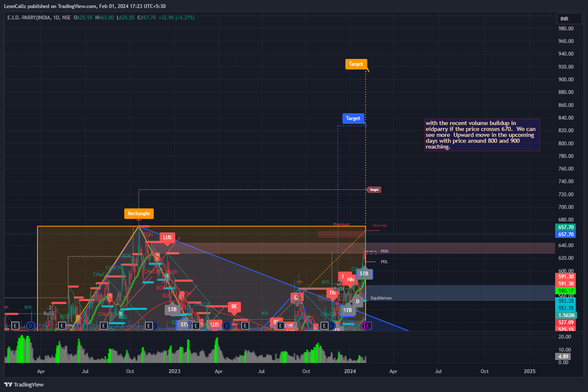Image resolution: width=588 pixels, height=392 pixels.
Task: Select the blue Target callout label
Action: (353, 118)
